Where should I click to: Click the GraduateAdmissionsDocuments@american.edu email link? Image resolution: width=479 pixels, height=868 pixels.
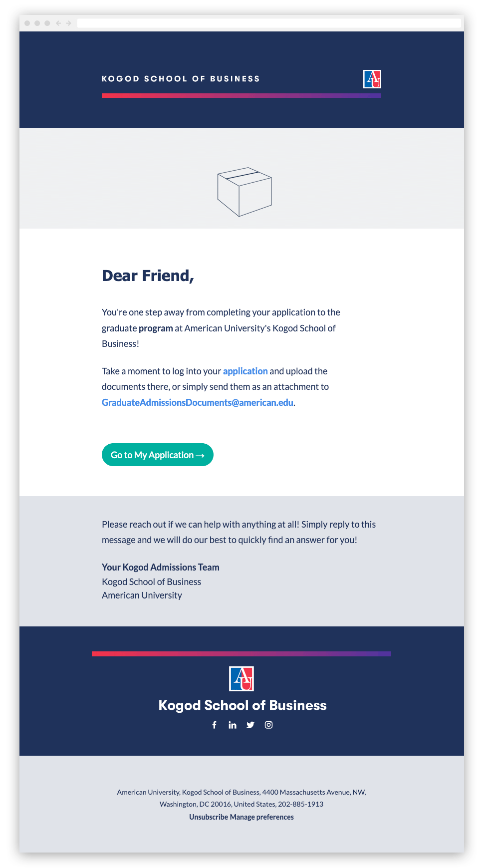point(198,402)
